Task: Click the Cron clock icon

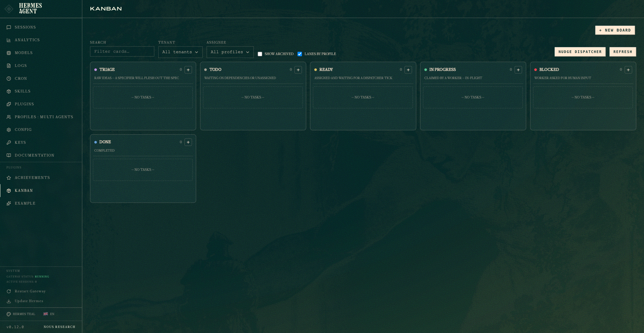Action: (9, 78)
